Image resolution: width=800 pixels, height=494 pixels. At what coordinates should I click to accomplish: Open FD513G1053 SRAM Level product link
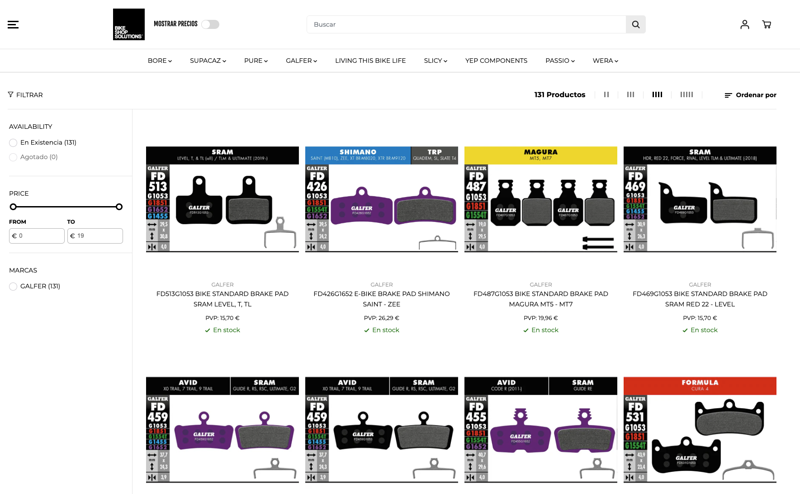[222, 299]
